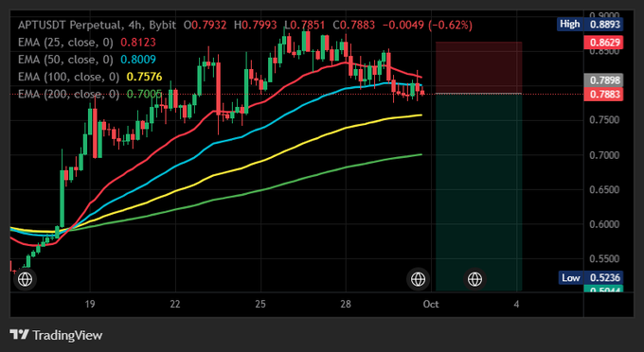
Task: Click the 25 date label on the time axis
Action: (260, 304)
